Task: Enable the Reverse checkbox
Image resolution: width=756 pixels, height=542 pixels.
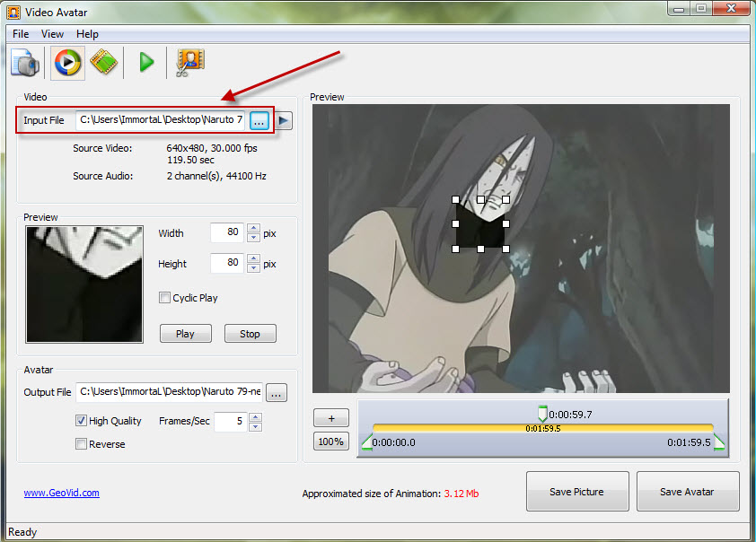Action: [81, 443]
